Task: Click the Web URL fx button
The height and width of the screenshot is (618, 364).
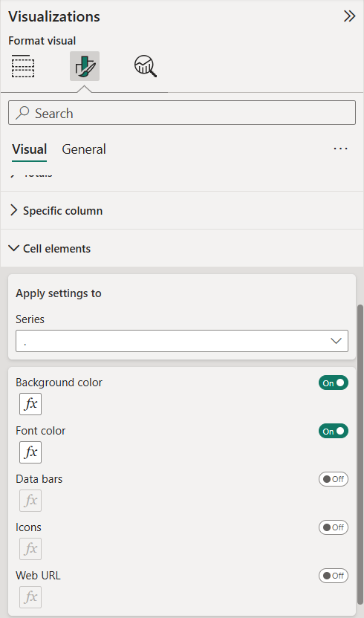Action: pyautogui.click(x=30, y=597)
